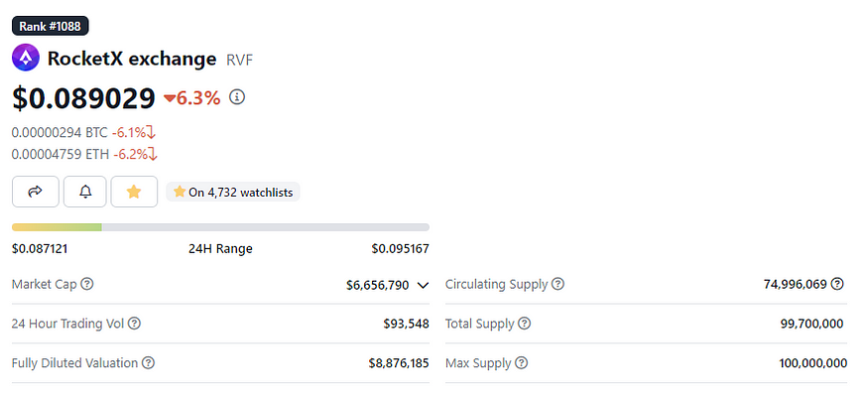This screenshot has height=404, width=868.
Task: Expand the Market Cap chevron dropdown
Action: click(x=423, y=286)
